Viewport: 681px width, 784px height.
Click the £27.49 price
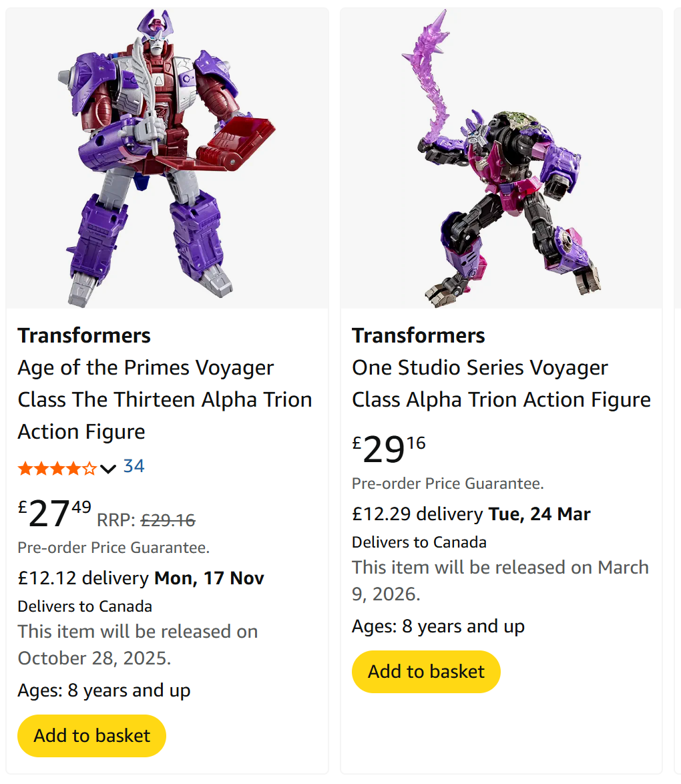[55, 514]
